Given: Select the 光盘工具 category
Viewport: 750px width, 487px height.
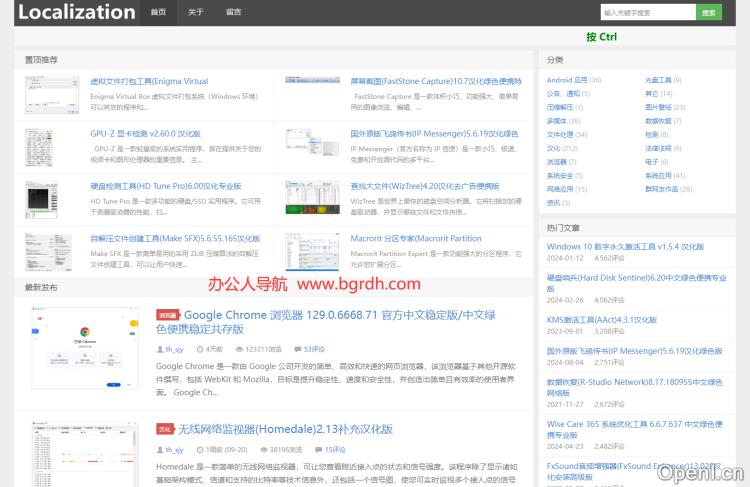Looking at the screenshot, I should pyautogui.click(x=658, y=80).
